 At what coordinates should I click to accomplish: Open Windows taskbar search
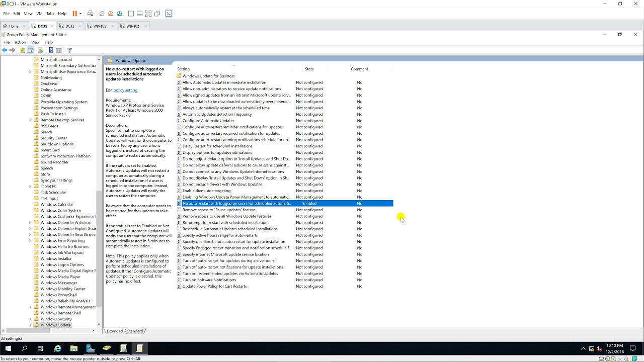(x=24, y=348)
